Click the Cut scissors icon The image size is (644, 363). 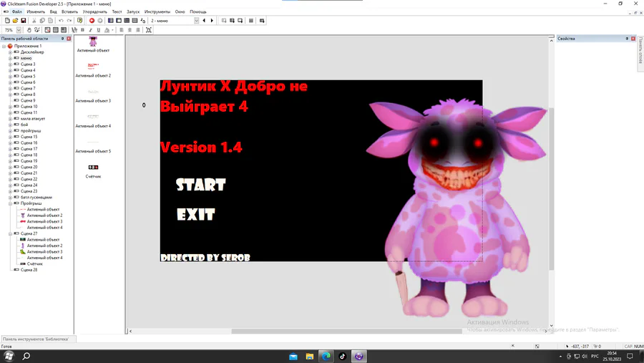[34, 21]
